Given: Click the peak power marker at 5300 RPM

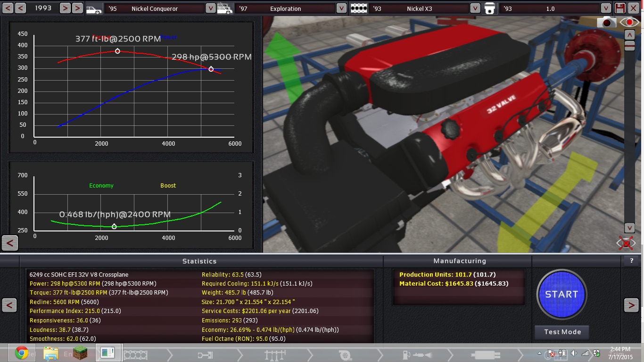Looking at the screenshot, I should coord(211,69).
